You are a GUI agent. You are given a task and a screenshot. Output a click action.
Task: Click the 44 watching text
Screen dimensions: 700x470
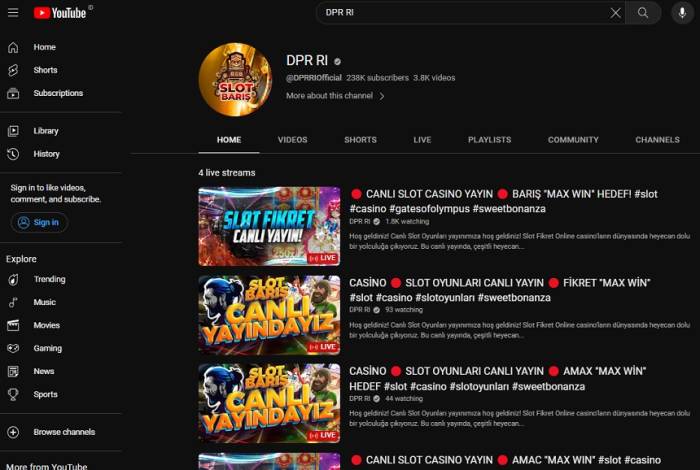404,399
